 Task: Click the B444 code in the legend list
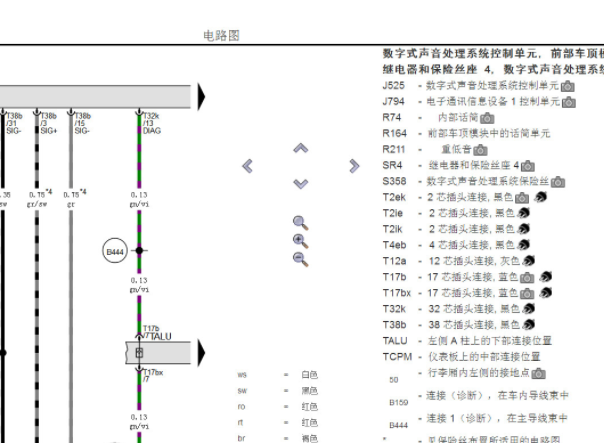point(399,426)
